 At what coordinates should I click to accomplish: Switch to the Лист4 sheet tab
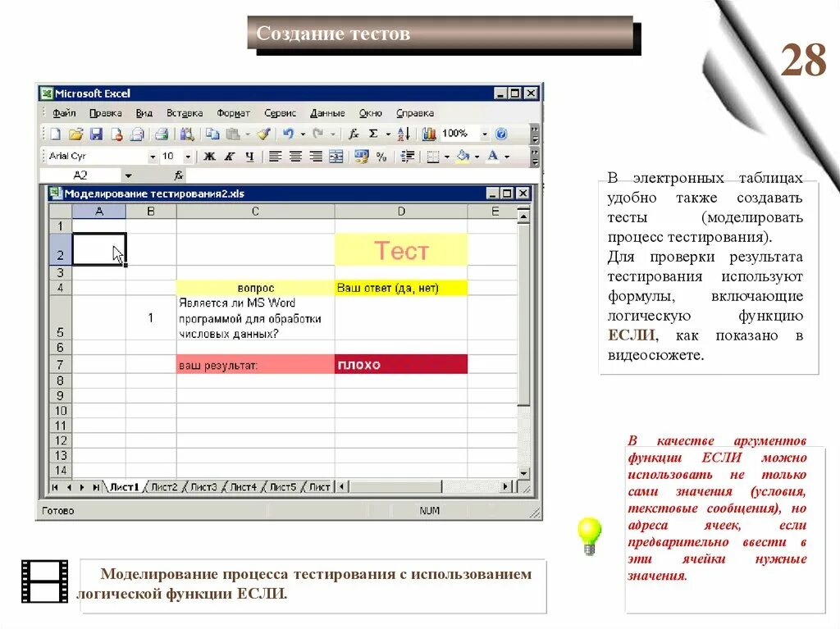243,487
